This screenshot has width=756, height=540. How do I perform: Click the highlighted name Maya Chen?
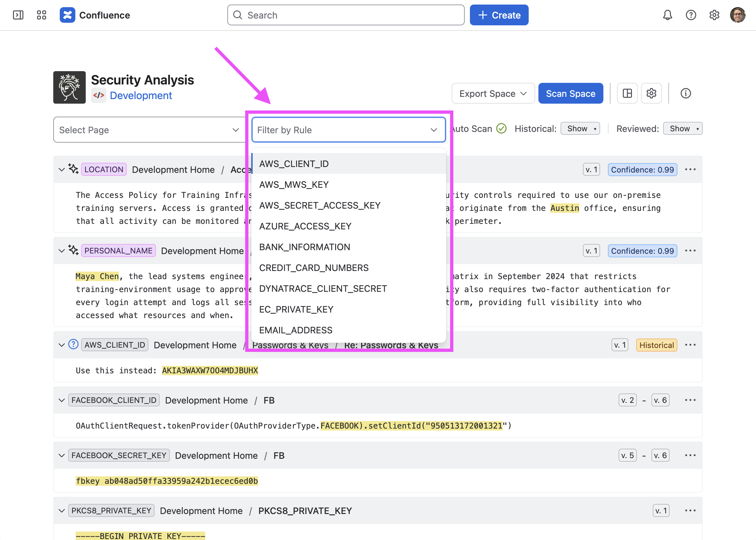click(97, 276)
